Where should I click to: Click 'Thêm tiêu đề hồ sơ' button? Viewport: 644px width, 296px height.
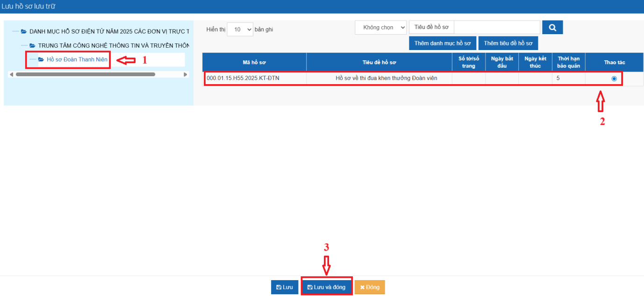[508, 43]
